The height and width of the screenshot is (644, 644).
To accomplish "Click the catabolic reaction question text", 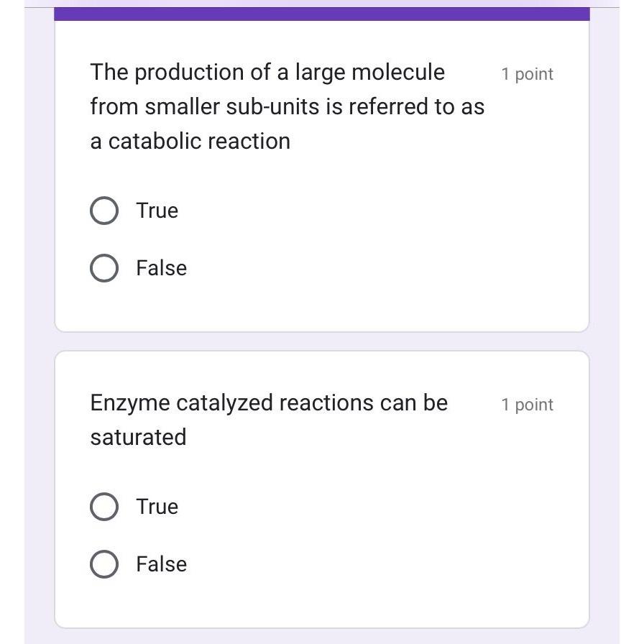I will pos(286,106).
